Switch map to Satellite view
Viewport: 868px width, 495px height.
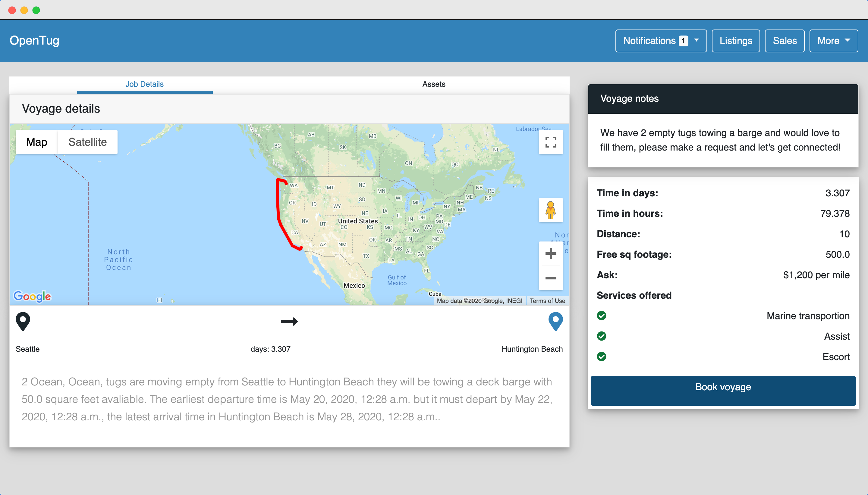click(x=87, y=142)
